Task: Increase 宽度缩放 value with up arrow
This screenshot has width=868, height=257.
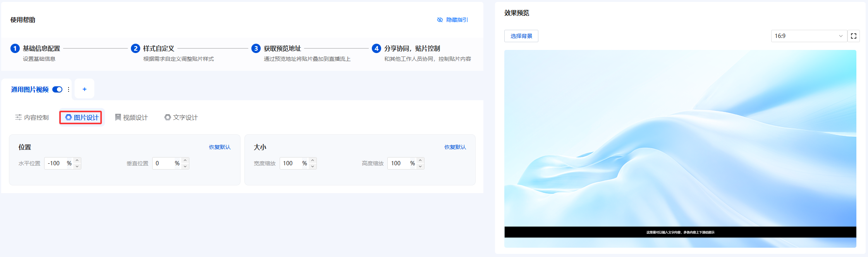Action: 313,160
